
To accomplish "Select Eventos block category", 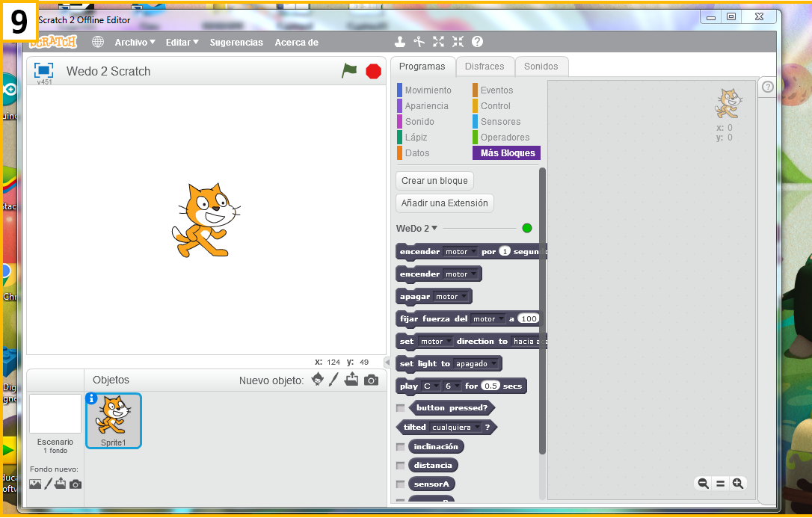I will pyautogui.click(x=493, y=90).
